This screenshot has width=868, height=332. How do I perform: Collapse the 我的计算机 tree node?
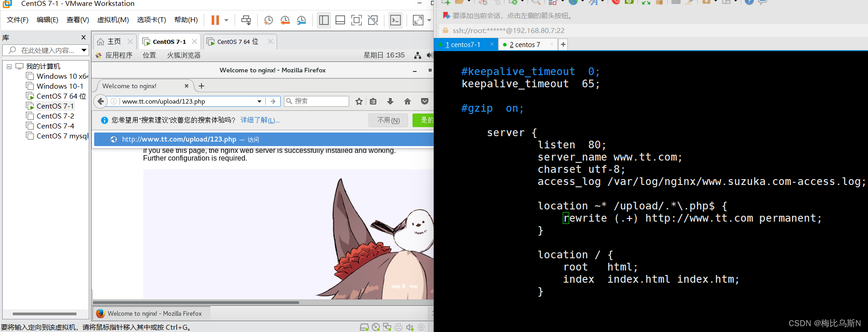pyautogui.click(x=9, y=66)
